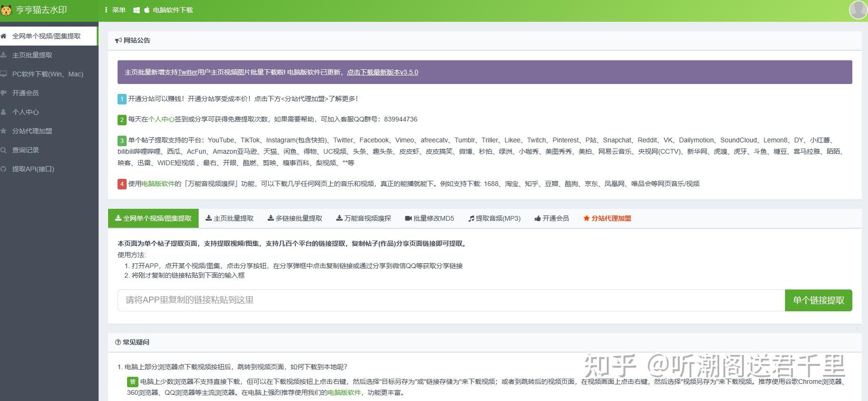The height and width of the screenshot is (401, 868).
Task: Click the red number 4 badge in announcements
Action: tap(122, 184)
